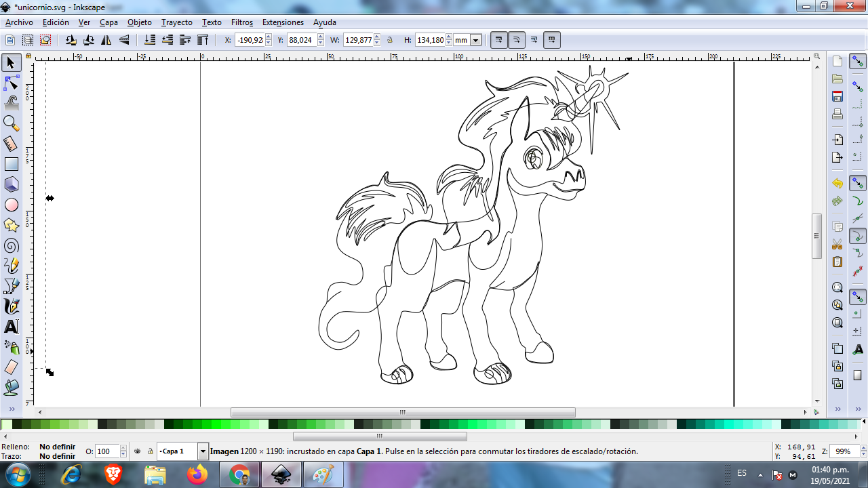This screenshot has height=488, width=868.
Task: Lower selection to bottom icon
Action: tap(150, 40)
